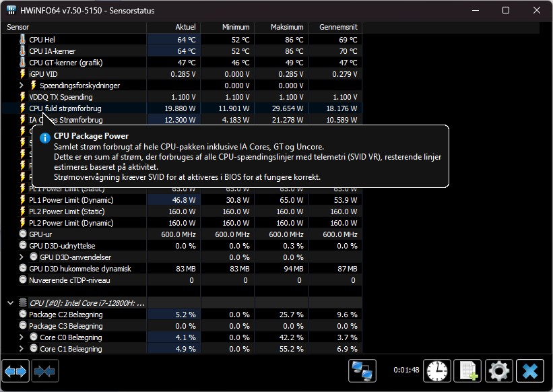Viewport: 553px width, 392px height.
Task: Expand the GPU D3D-anvendelser group
Action: click(22, 257)
